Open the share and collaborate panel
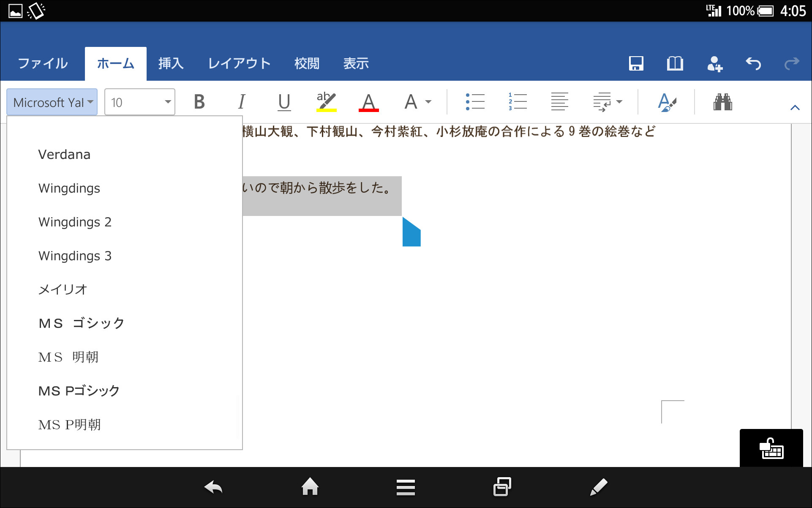812x508 pixels. [715, 63]
